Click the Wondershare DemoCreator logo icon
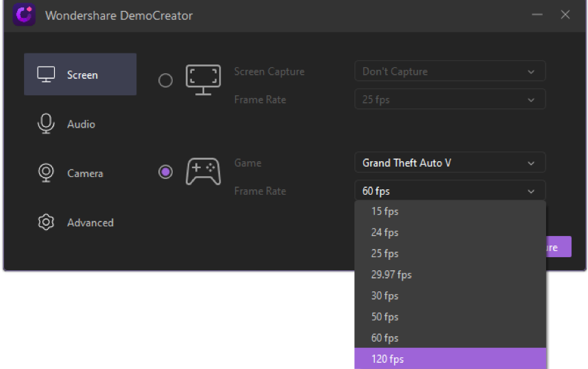The width and height of the screenshot is (588, 369). pyautogui.click(x=25, y=15)
